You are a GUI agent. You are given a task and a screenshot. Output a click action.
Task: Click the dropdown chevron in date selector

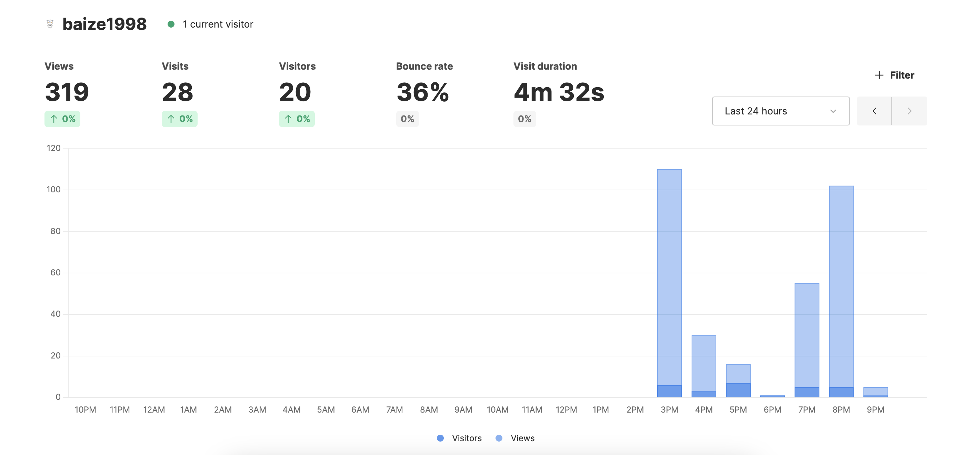click(833, 111)
